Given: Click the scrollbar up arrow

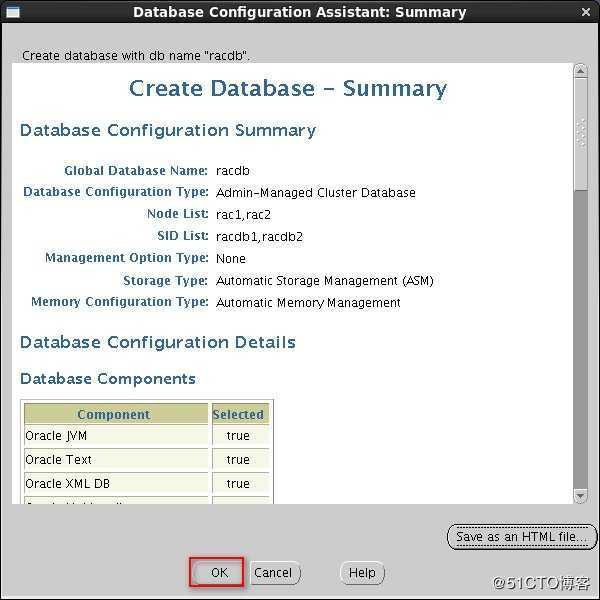Looking at the screenshot, I should pos(580,71).
